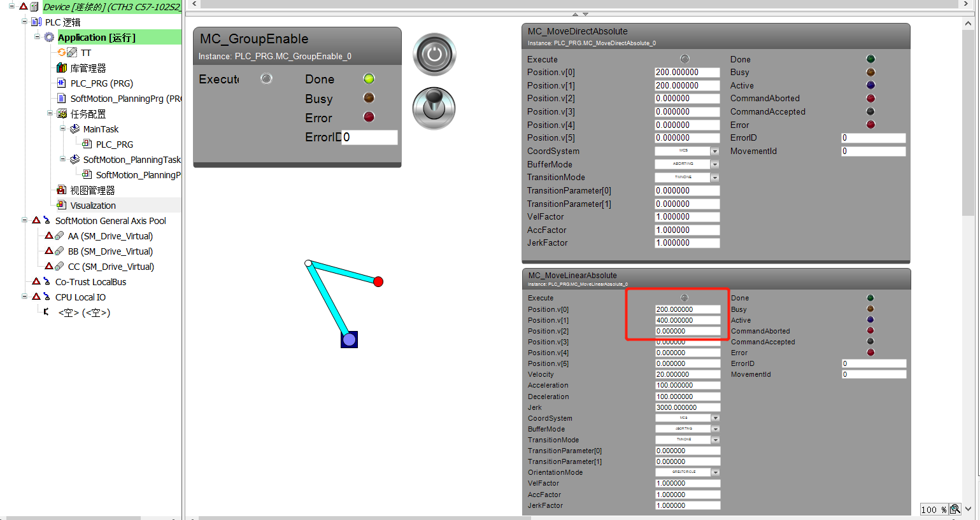Collapse the SoftMotion_PlanningTask node
Viewport: 980px width, 520px height.
click(x=62, y=159)
